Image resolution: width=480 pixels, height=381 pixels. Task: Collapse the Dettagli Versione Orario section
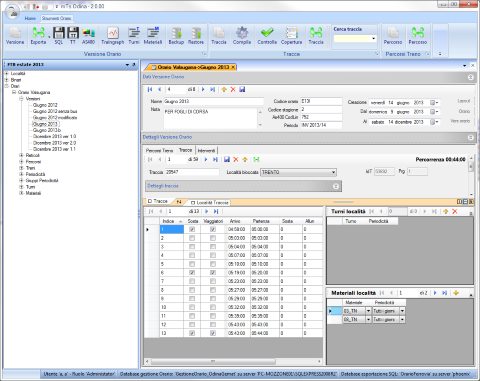point(471,137)
